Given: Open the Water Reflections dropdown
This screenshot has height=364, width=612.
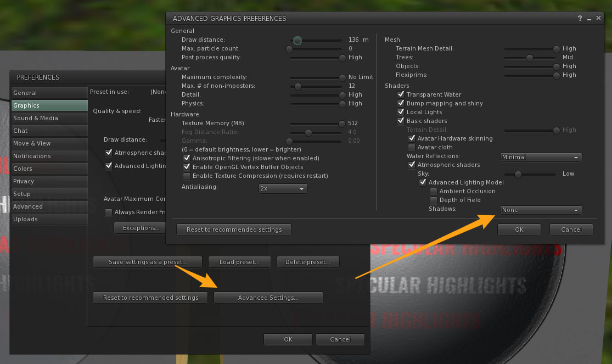Looking at the screenshot, I should click(x=541, y=157).
